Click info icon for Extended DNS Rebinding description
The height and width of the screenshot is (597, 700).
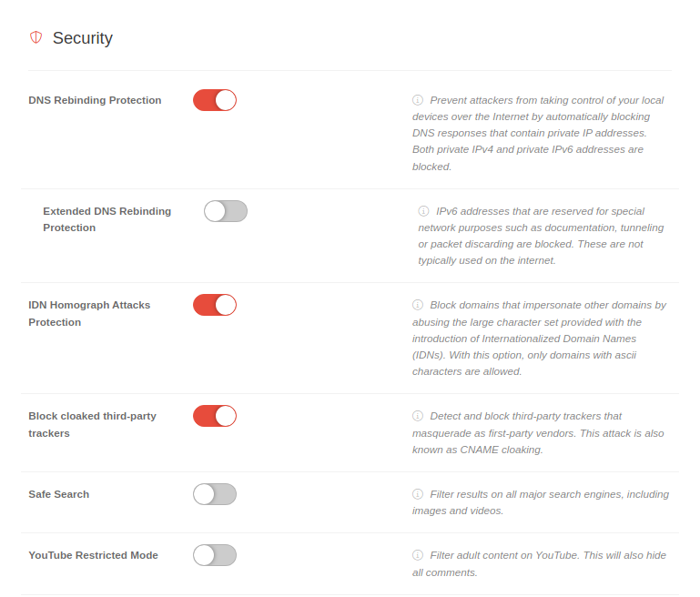click(423, 211)
